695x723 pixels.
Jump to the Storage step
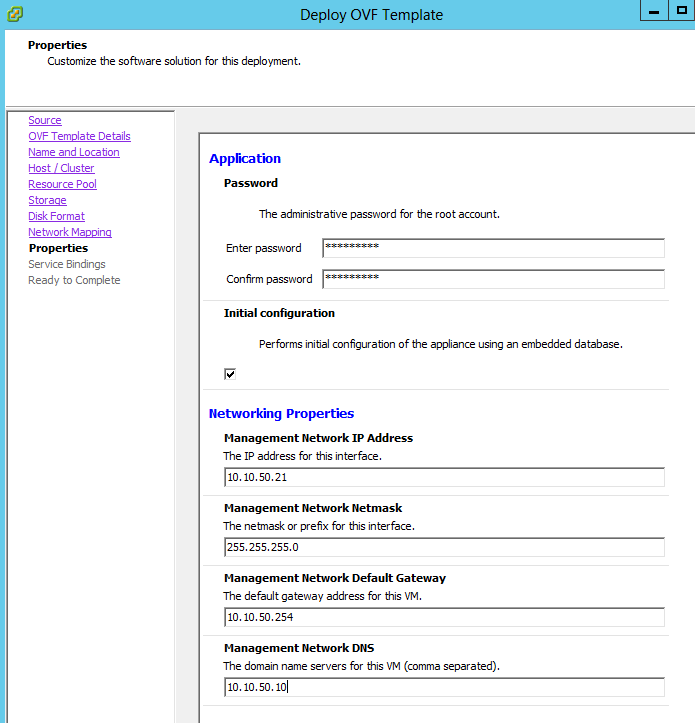(x=47, y=200)
